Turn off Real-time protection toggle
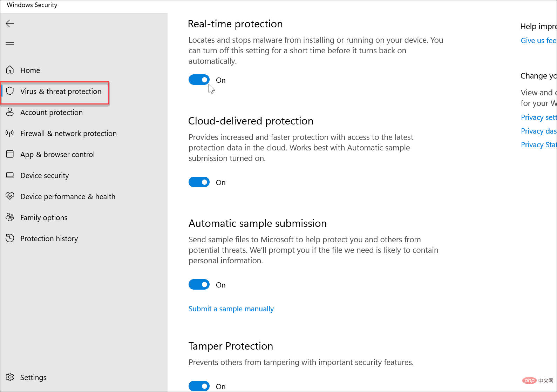 coord(199,80)
